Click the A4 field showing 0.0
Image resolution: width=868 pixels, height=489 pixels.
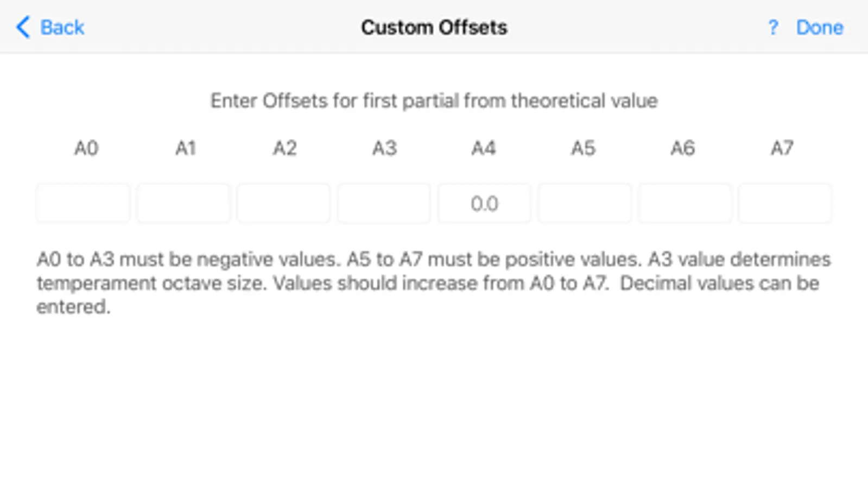[484, 204]
